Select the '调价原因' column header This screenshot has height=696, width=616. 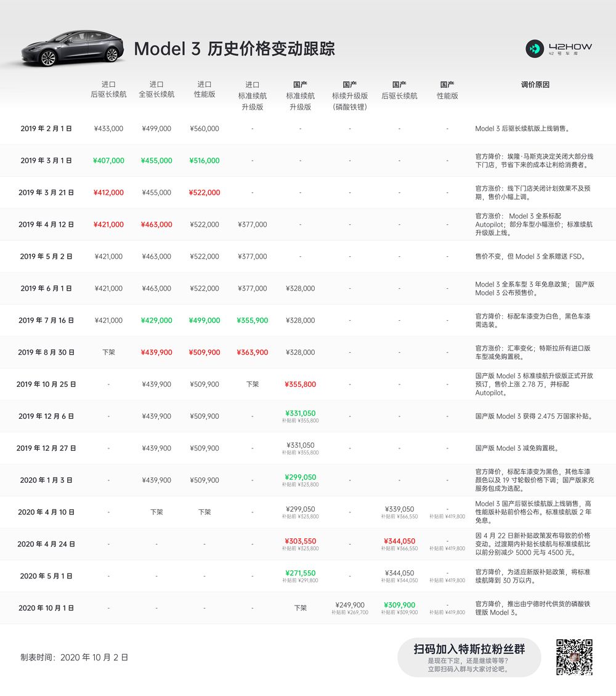535,84
